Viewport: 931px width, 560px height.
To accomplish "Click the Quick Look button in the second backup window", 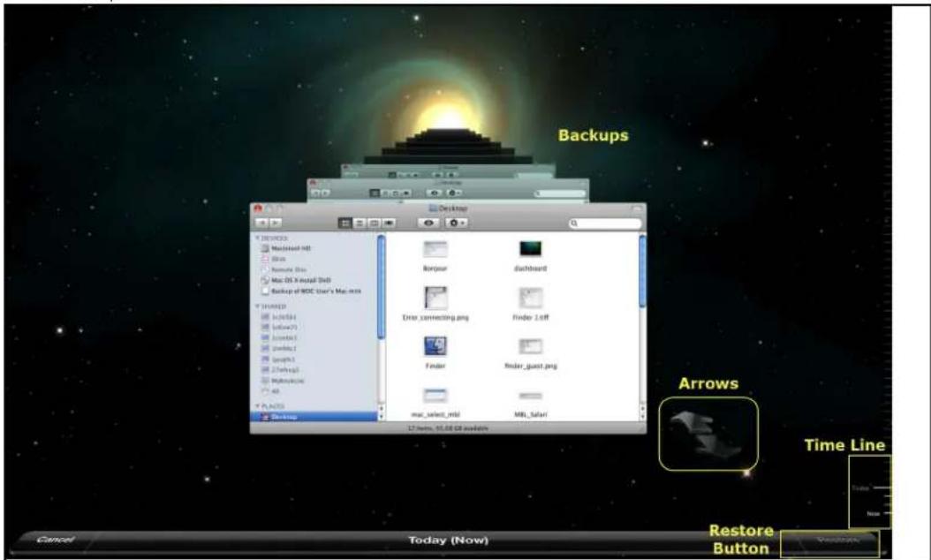I will click(x=434, y=193).
